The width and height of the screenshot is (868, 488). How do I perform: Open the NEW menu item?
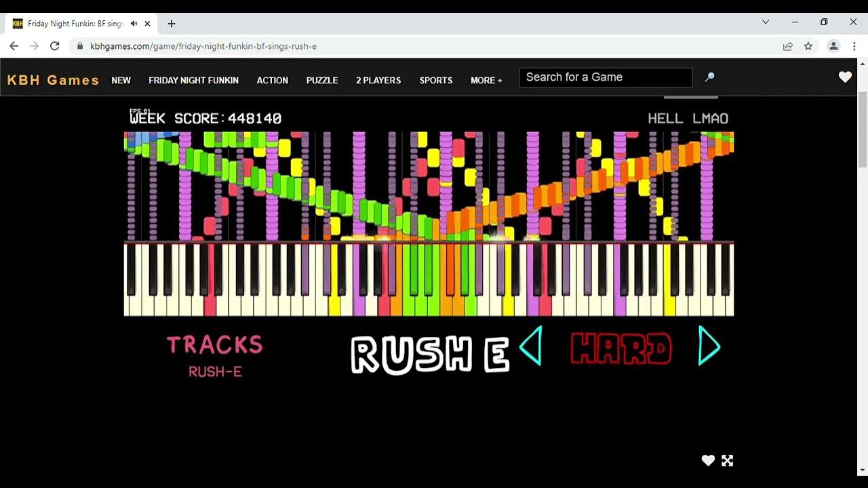pyautogui.click(x=121, y=80)
